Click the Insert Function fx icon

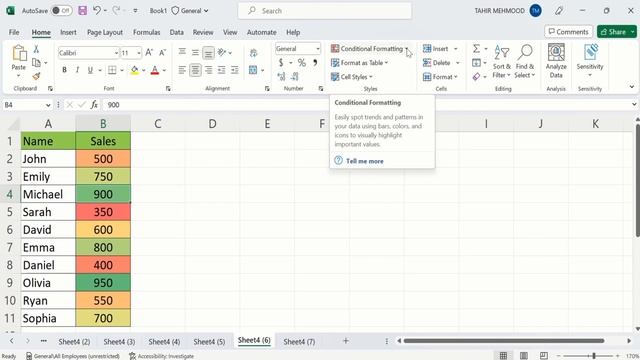(x=94, y=105)
